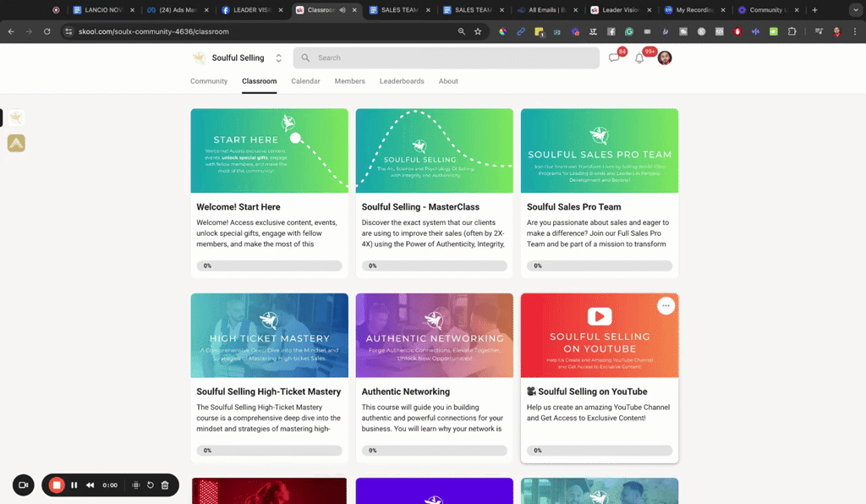Open the Grammarly extension icon
Screen dimensions: 866x504
(629, 30)
